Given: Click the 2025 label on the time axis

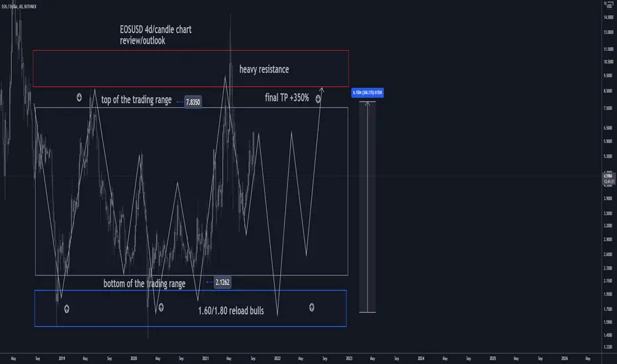Looking at the screenshot, I should (493, 359).
